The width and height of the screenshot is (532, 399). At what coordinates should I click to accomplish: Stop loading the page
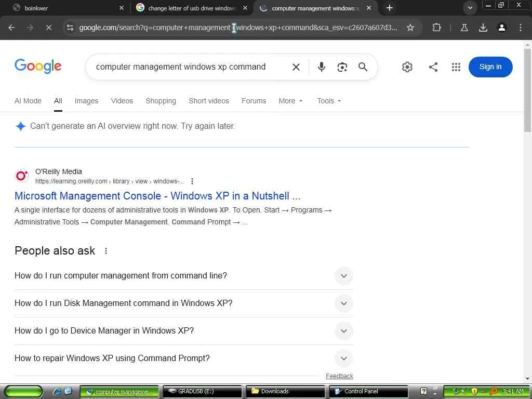coord(49,28)
